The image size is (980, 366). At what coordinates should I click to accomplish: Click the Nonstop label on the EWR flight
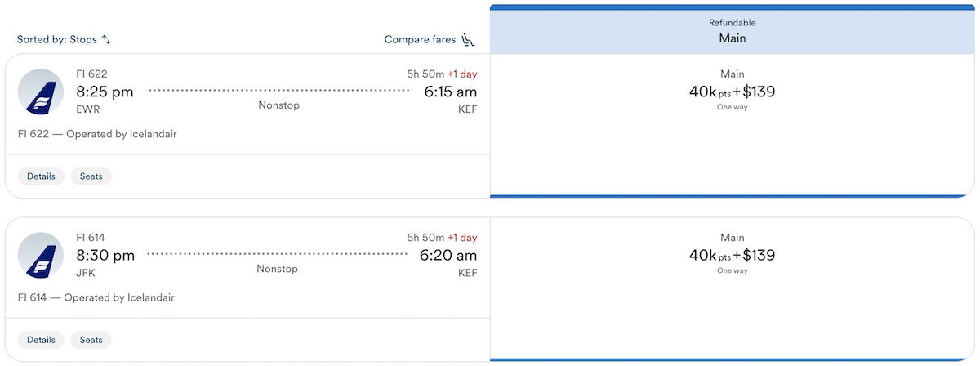click(278, 105)
